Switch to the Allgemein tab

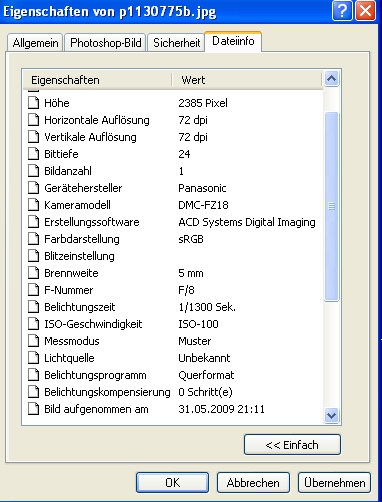click(35, 43)
